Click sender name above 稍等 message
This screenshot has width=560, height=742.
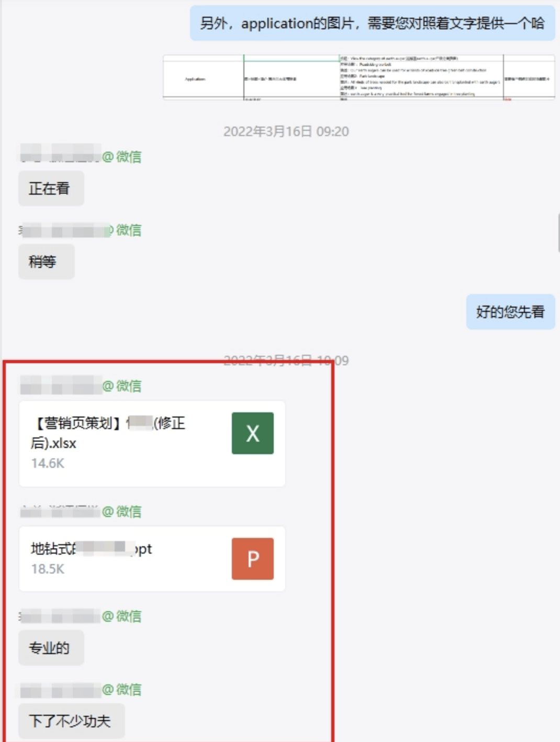(x=81, y=230)
